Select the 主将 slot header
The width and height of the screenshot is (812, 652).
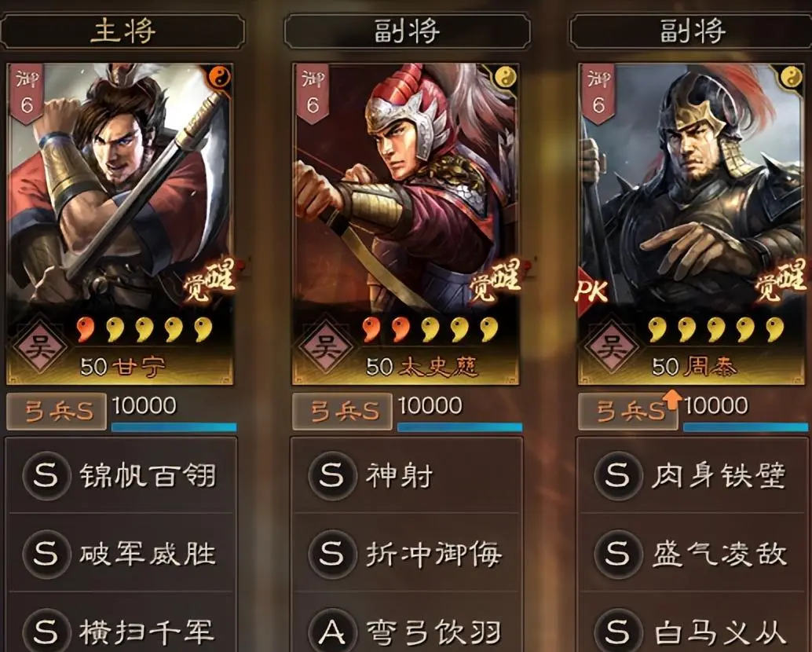click(x=123, y=31)
